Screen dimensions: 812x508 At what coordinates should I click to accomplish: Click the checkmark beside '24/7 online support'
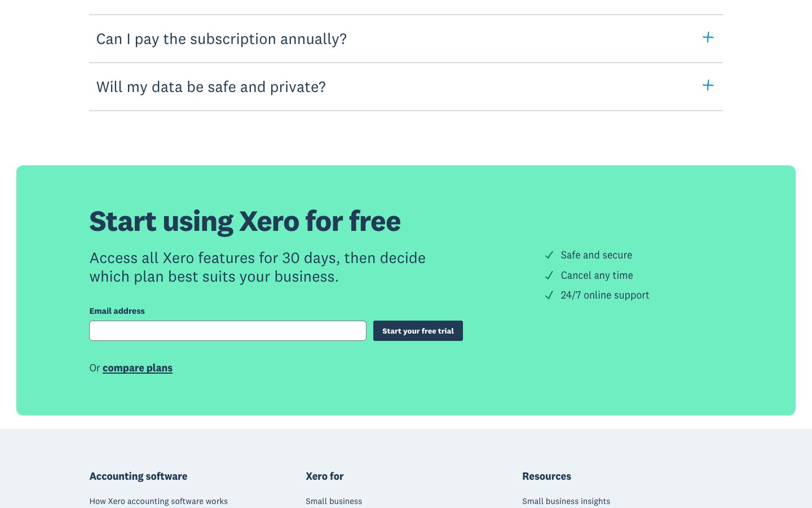click(x=549, y=295)
